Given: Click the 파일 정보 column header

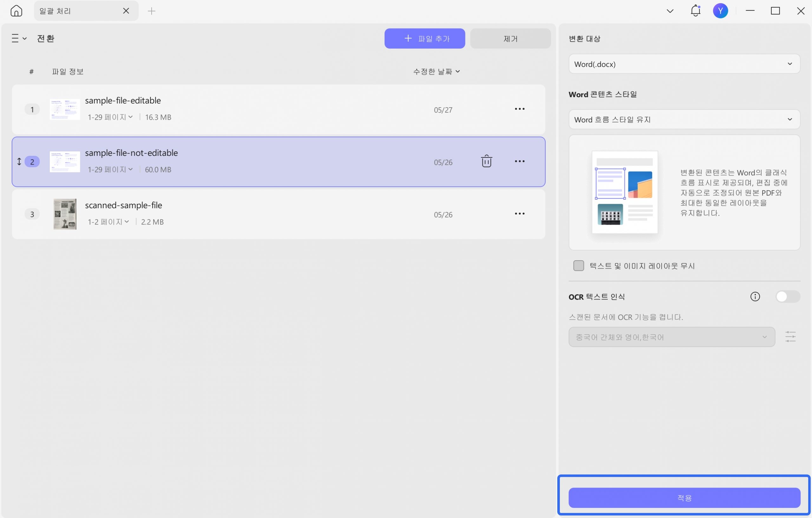Looking at the screenshot, I should pos(68,71).
